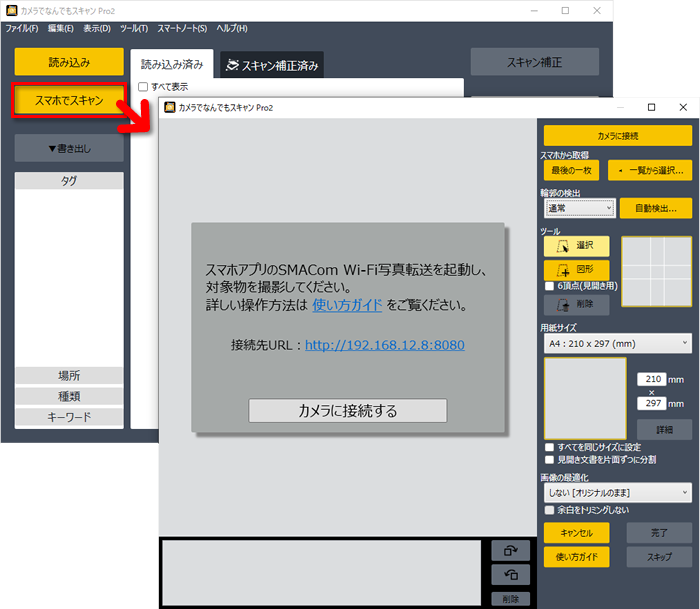Open the ファイル(F) menu
700x609 pixels.
22,29
